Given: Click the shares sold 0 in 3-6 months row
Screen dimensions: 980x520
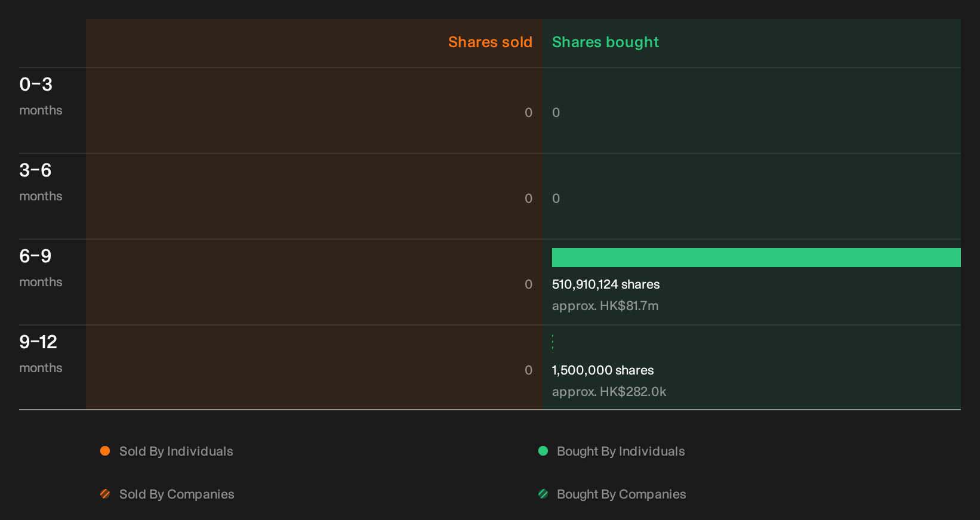Looking at the screenshot, I should pyautogui.click(x=528, y=199).
